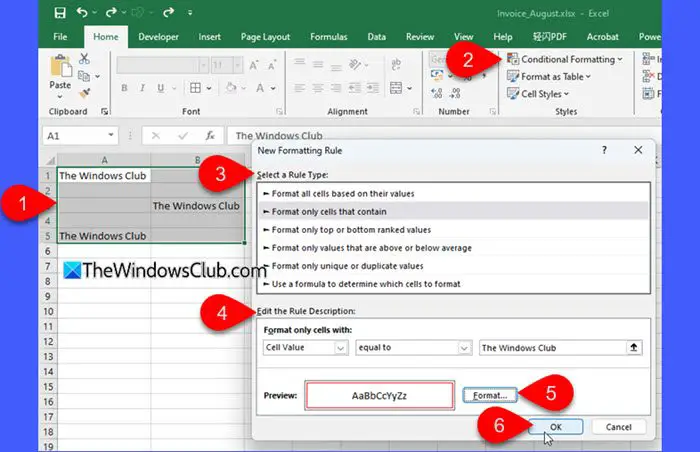This screenshot has width=700, height=452.
Task: Click Cancel in New Formatting Rule dialog
Action: pyautogui.click(x=618, y=427)
